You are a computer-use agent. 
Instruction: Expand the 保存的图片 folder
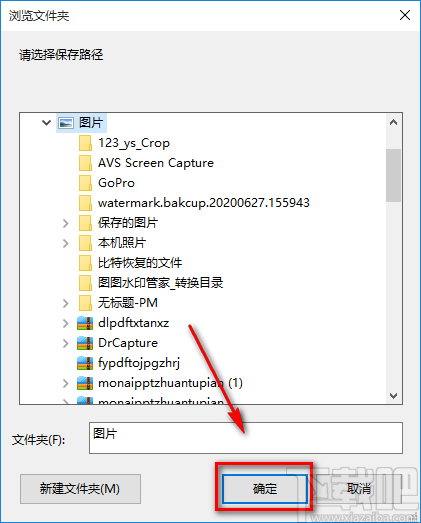click(66, 223)
